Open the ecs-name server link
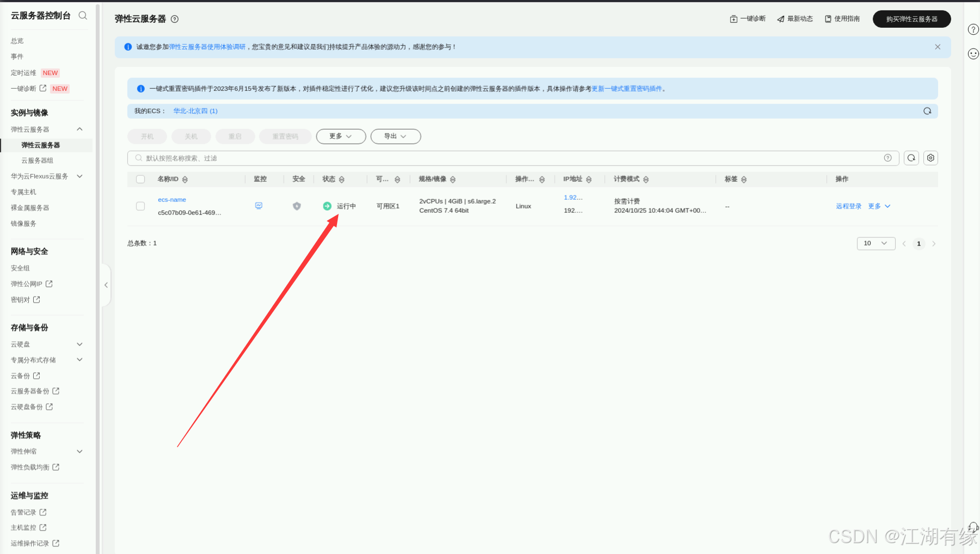This screenshot has height=554, width=980. tap(172, 200)
